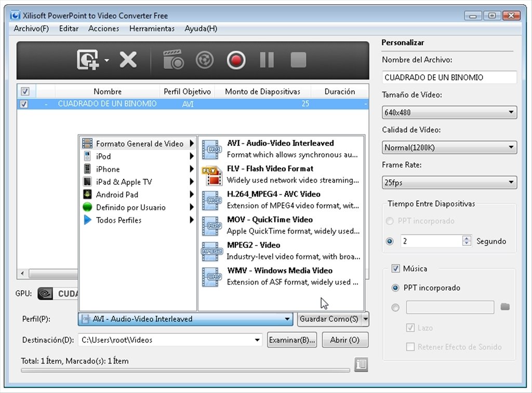The height and width of the screenshot is (393, 532).
Task: Open the Editar menu
Action: click(69, 29)
